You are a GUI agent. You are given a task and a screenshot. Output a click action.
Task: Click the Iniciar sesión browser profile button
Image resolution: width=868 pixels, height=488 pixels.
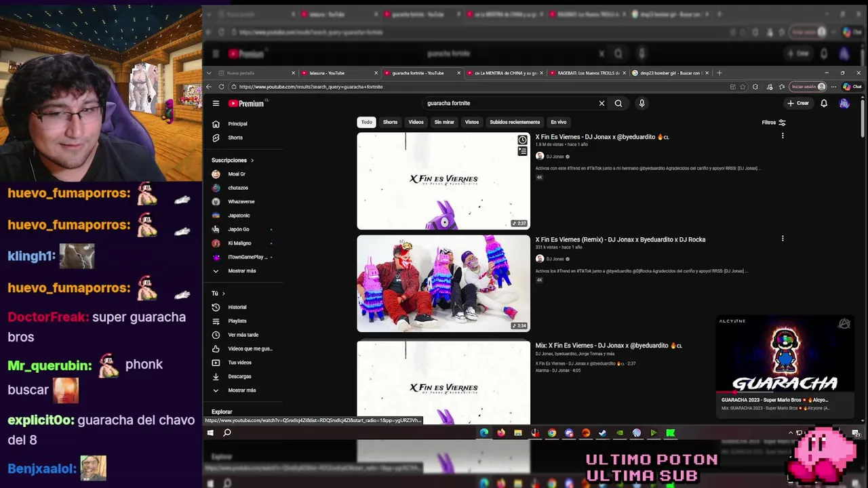(x=808, y=87)
